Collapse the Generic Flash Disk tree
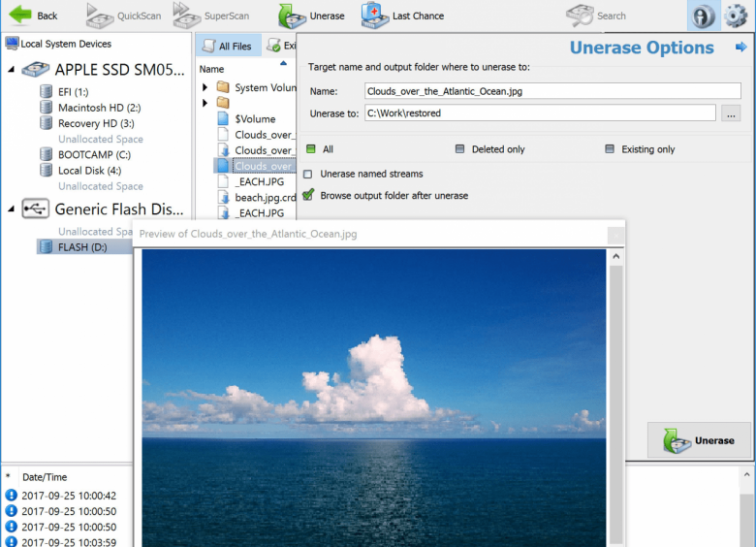Screen dimensions: 756x547 point(11,209)
